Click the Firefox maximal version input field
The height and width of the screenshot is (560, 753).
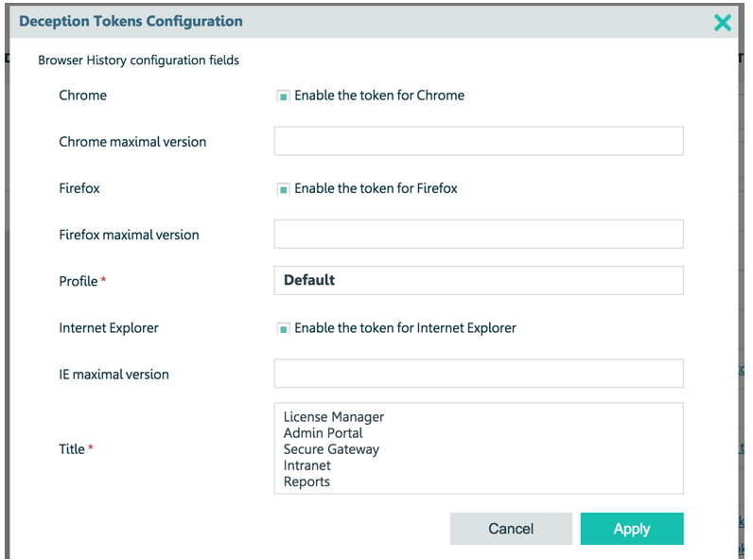(x=479, y=234)
